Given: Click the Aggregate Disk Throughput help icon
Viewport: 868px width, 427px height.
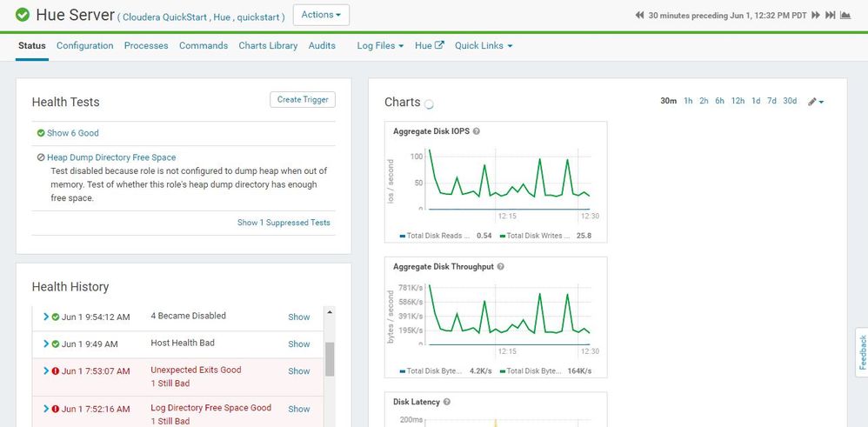Looking at the screenshot, I should pyautogui.click(x=500, y=266).
